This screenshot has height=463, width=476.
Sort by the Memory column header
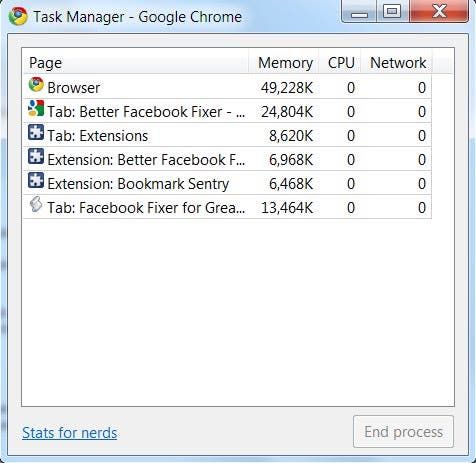click(x=284, y=62)
